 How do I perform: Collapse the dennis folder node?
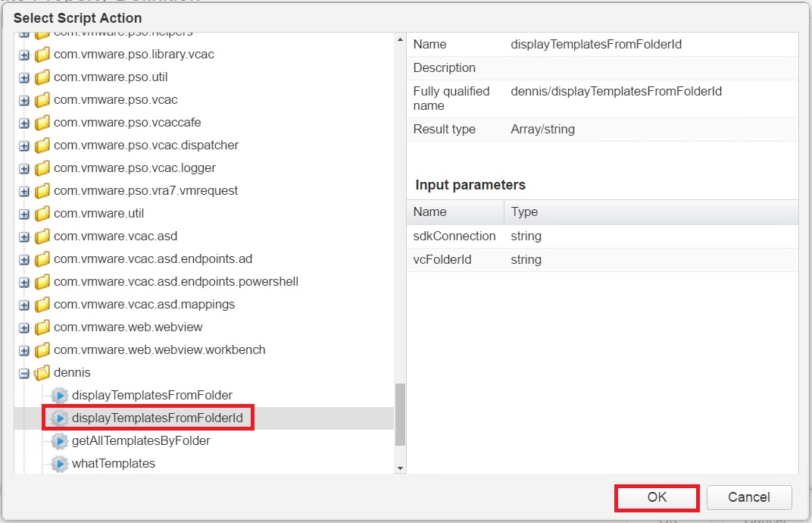[24, 373]
